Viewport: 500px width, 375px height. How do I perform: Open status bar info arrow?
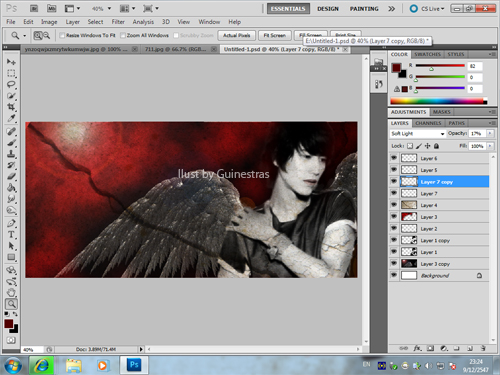pos(141,349)
